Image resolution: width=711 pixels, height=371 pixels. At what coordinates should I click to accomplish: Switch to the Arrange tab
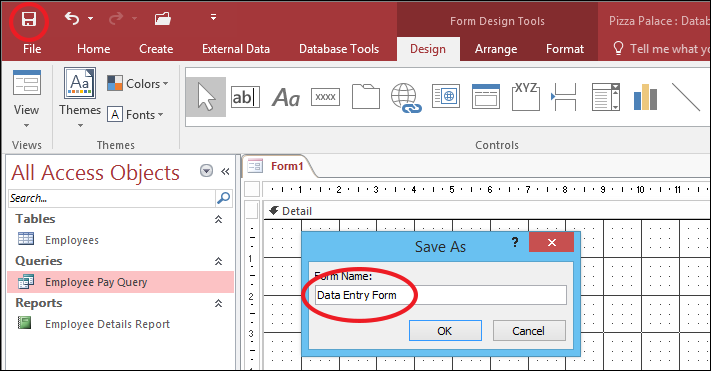pyautogui.click(x=496, y=49)
